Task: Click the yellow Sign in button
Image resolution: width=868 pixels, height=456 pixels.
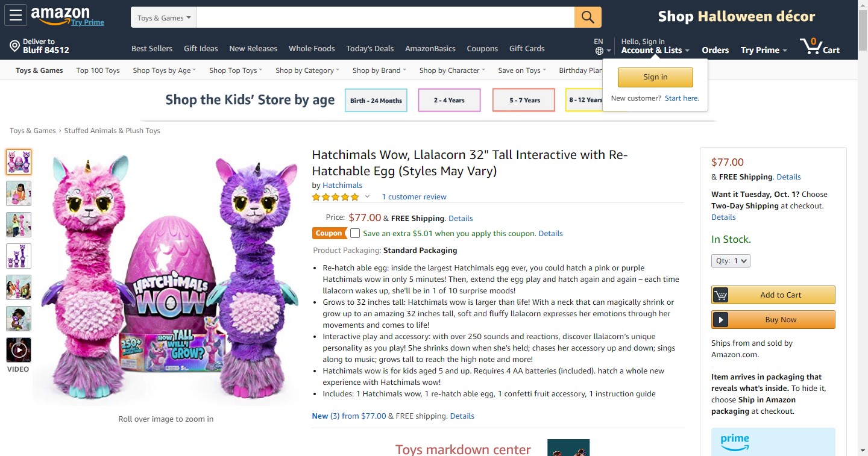Action: pyautogui.click(x=655, y=77)
